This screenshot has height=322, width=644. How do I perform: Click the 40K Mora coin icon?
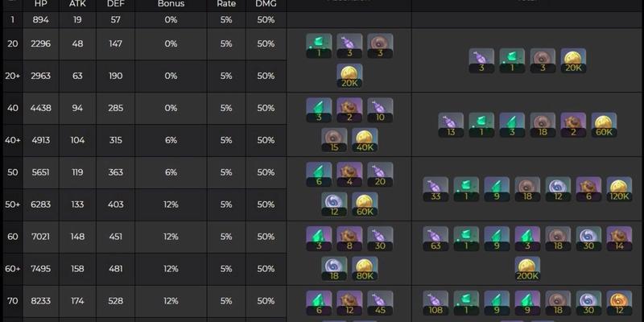365,140
